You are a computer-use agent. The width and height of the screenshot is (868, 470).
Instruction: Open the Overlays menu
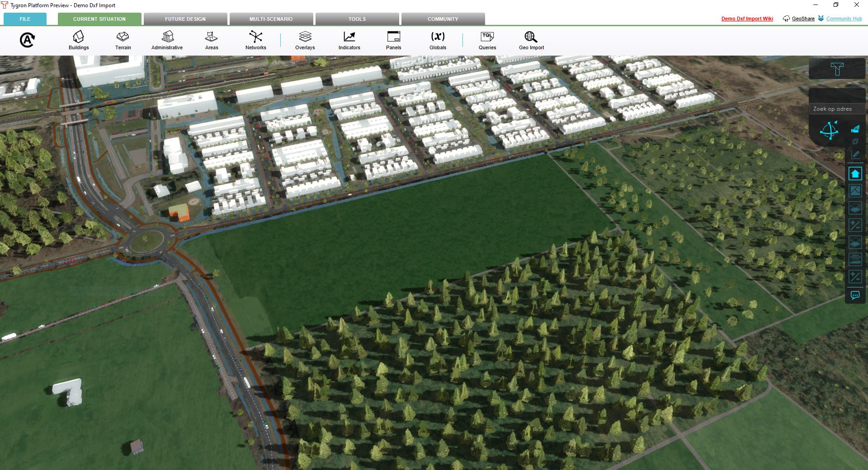pyautogui.click(x=305, y=40)
